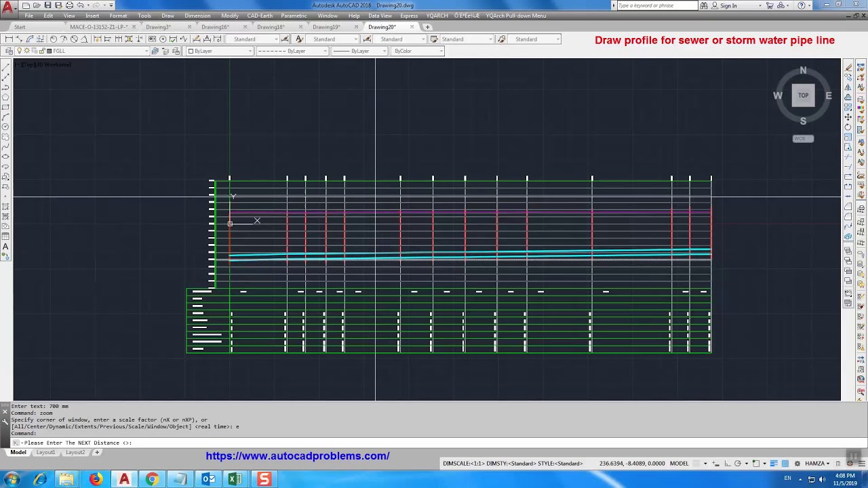
Task: Toggle object snap in the status bar
Action: 756,464
